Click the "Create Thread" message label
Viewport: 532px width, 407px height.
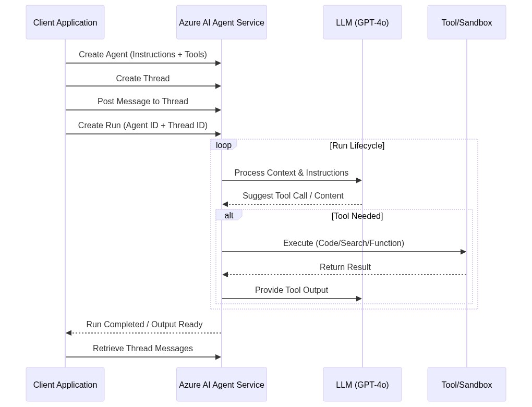(x=143, y=79)
